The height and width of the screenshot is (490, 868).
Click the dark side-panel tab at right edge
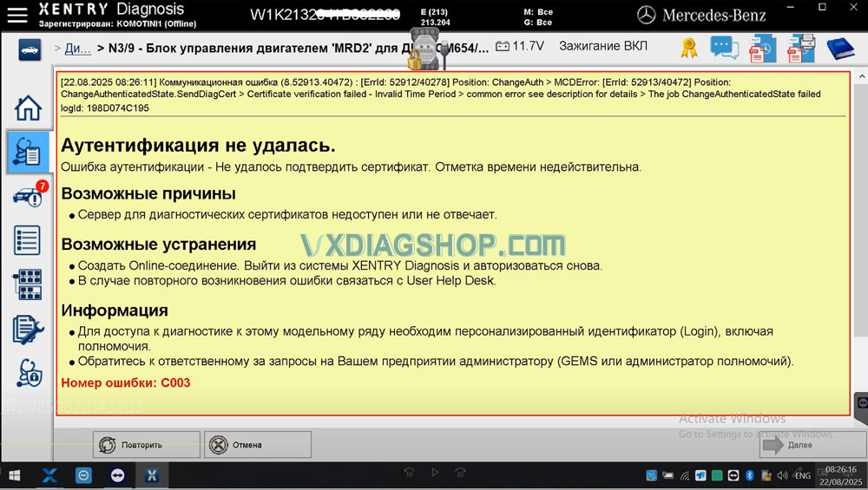(861, 408)
